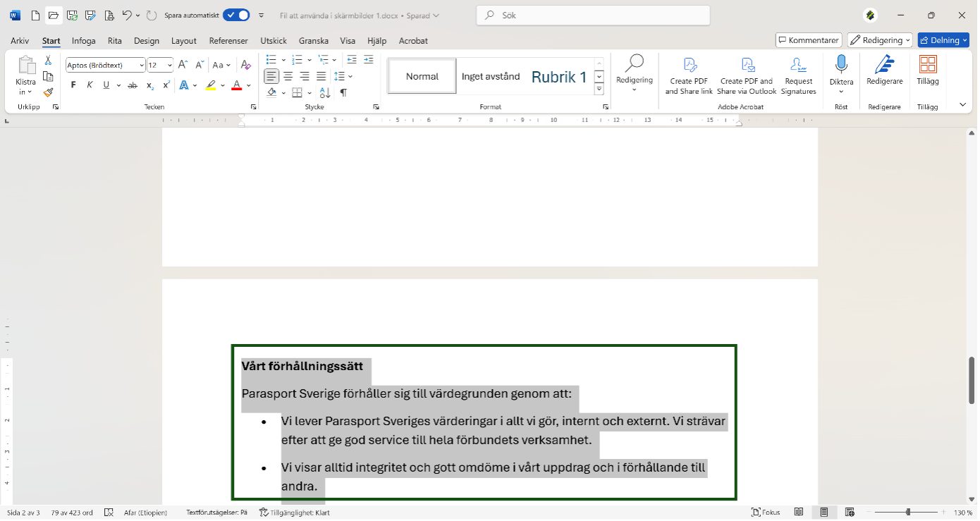Apply subscript formatting

[150, 85]
